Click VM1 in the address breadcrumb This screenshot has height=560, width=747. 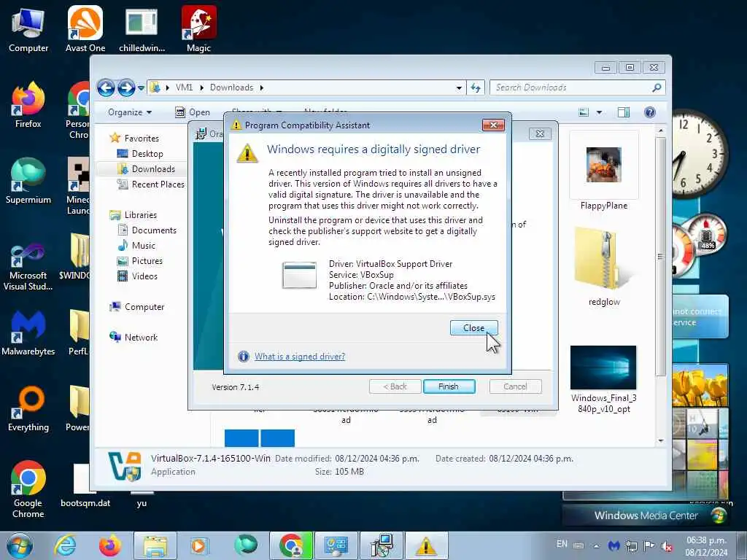pyautogui.click(x=184, y=87)
